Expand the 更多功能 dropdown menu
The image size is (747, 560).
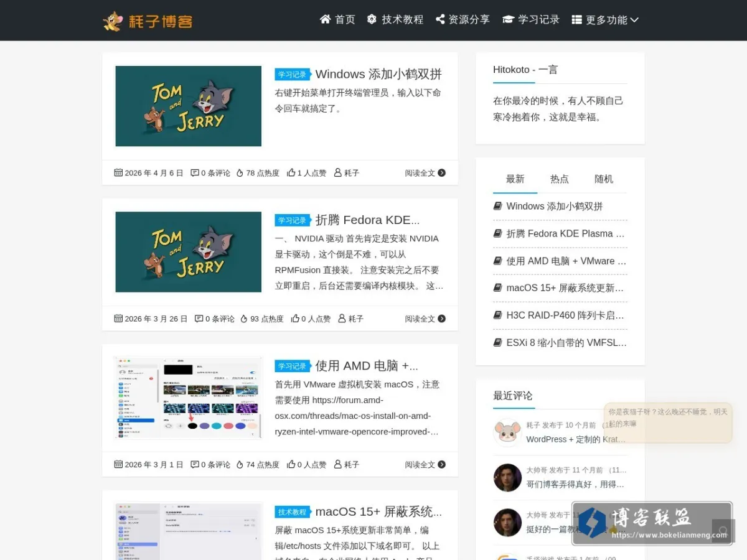click(x=605, y=19)
